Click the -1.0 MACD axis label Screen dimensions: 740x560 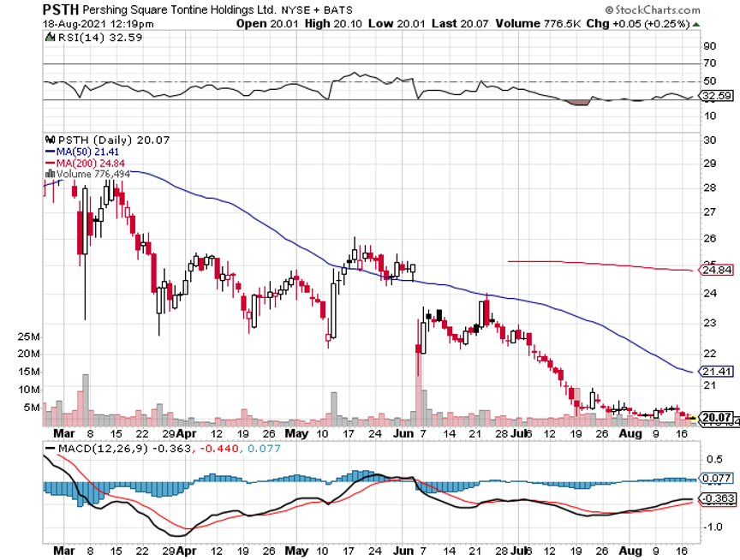click(x=712, y=527)
